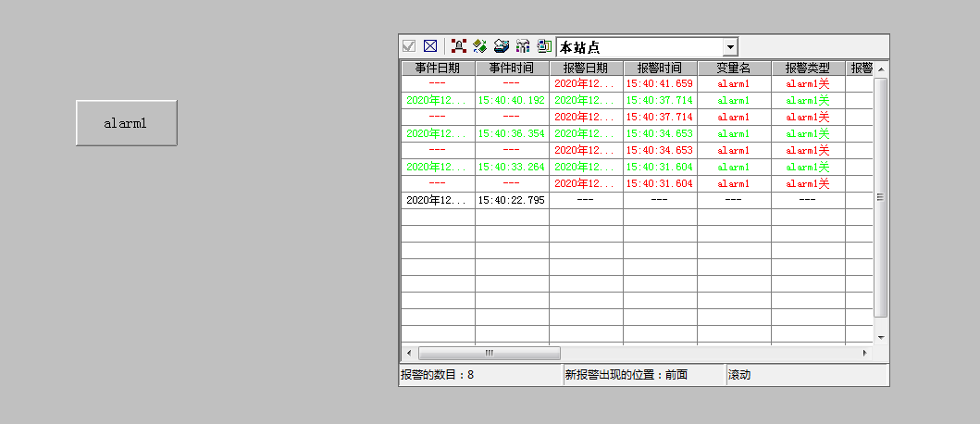This screenshot has height=424, width=980.
Task: Click the event date in the 15:40:40.192 row
Action: coord(438,100)
